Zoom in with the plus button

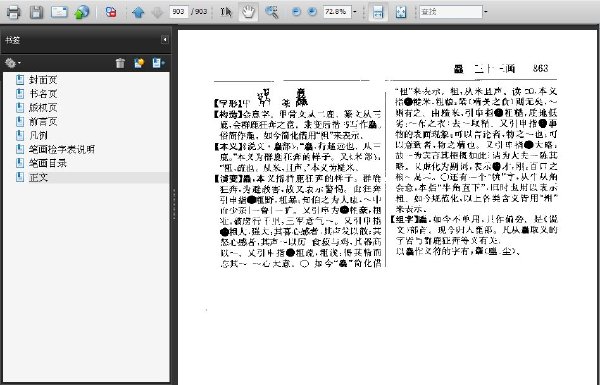[312, 12]
